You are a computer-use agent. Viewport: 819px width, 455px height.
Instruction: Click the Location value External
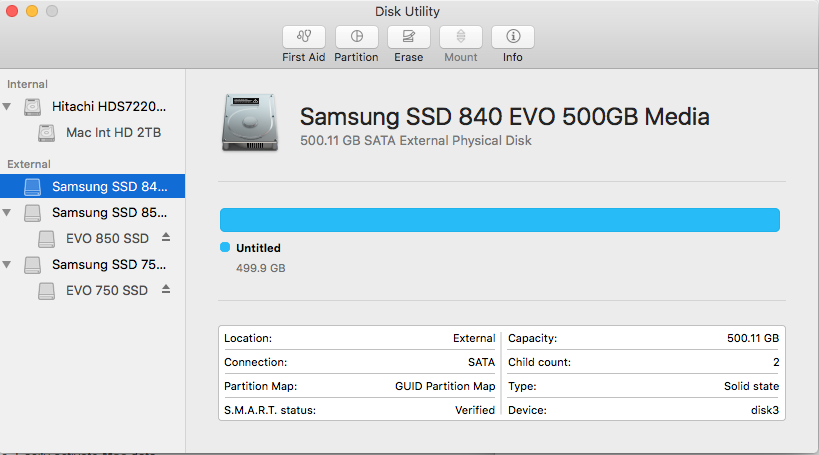click(474, 338)
